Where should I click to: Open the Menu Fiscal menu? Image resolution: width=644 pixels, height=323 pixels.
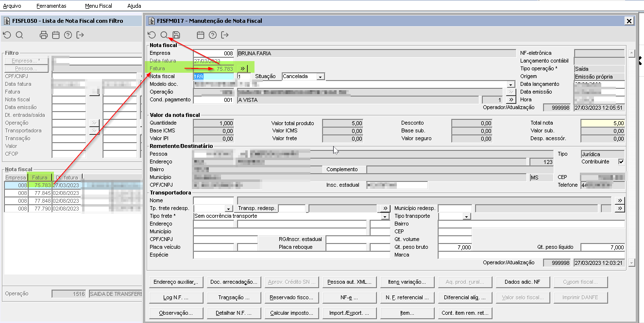click(99, 6)
